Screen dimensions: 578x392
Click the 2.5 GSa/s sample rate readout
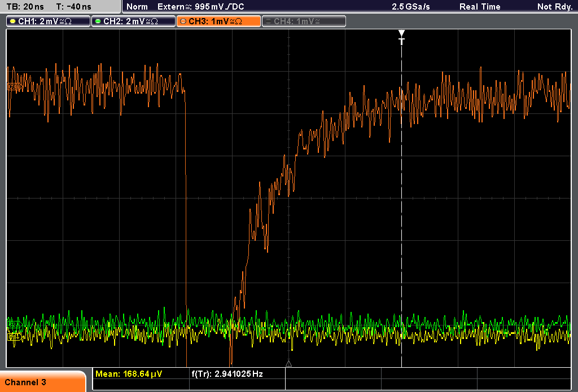[x=411, y=7]
